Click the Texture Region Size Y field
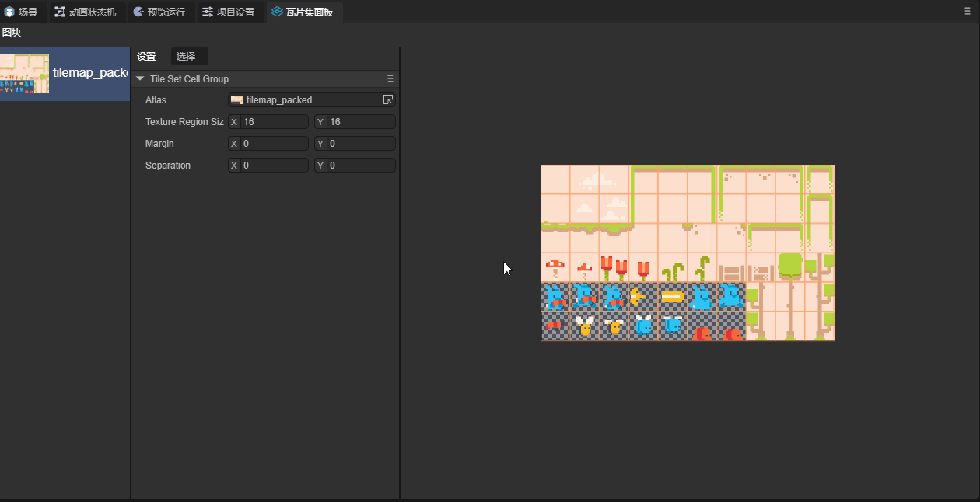Image resolution: width=980 pixels, height=502 pixels. [360, 122]
